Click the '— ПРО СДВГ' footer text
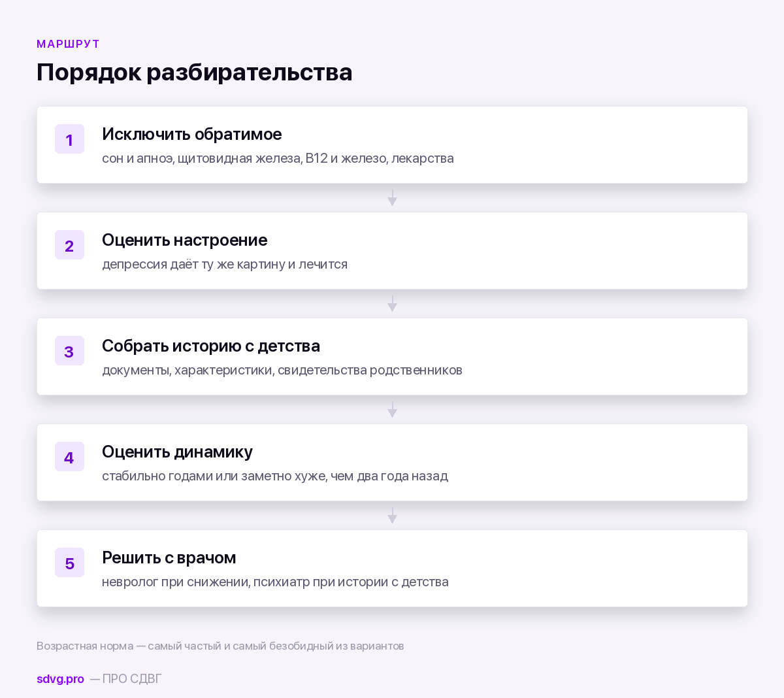 coord(125,679)
